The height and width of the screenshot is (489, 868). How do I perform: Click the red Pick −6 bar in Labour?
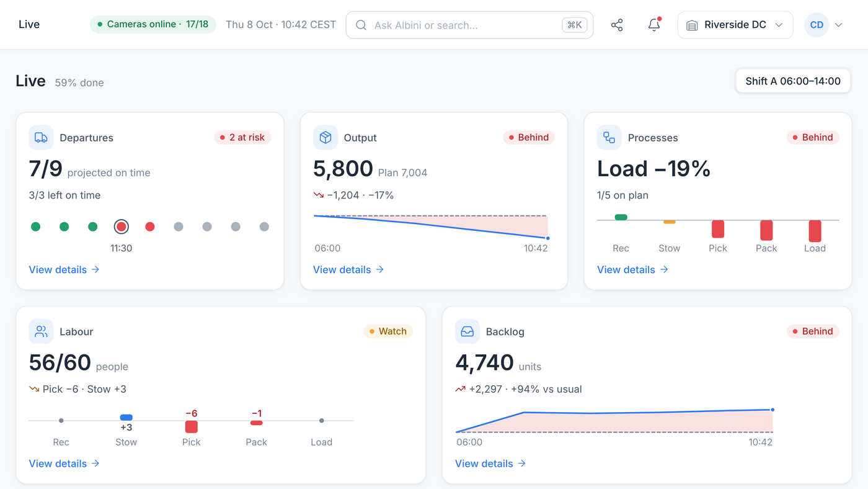tap(191, 426)
